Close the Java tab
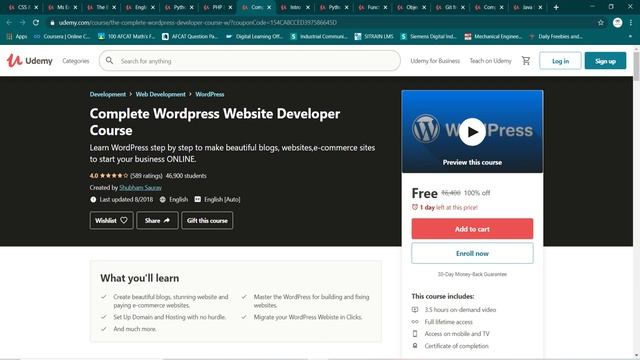The height and width of the screenshot is (360, 640). pyautogui.click(x=540, y=7)
